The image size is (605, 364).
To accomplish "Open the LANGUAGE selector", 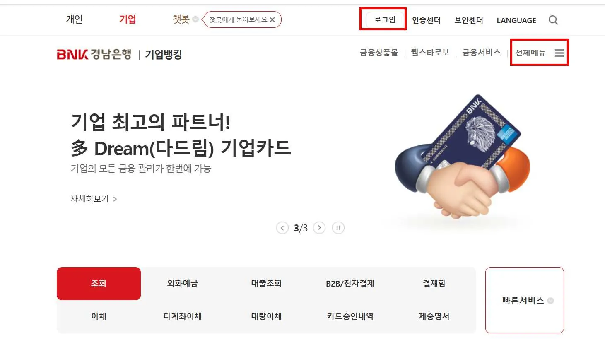I will [x=516, y=20].
